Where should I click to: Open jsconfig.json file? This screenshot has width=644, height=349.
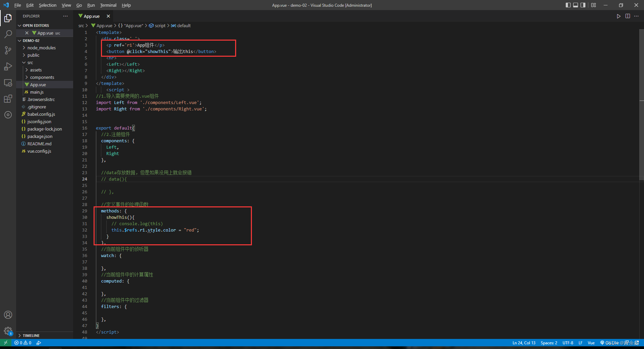click(39, 121)
